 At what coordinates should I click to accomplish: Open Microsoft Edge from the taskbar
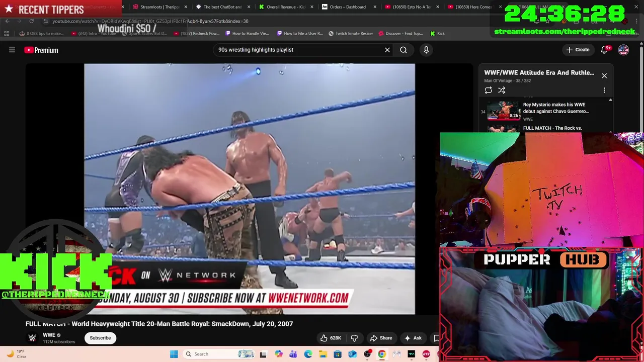tap(308, 354)
